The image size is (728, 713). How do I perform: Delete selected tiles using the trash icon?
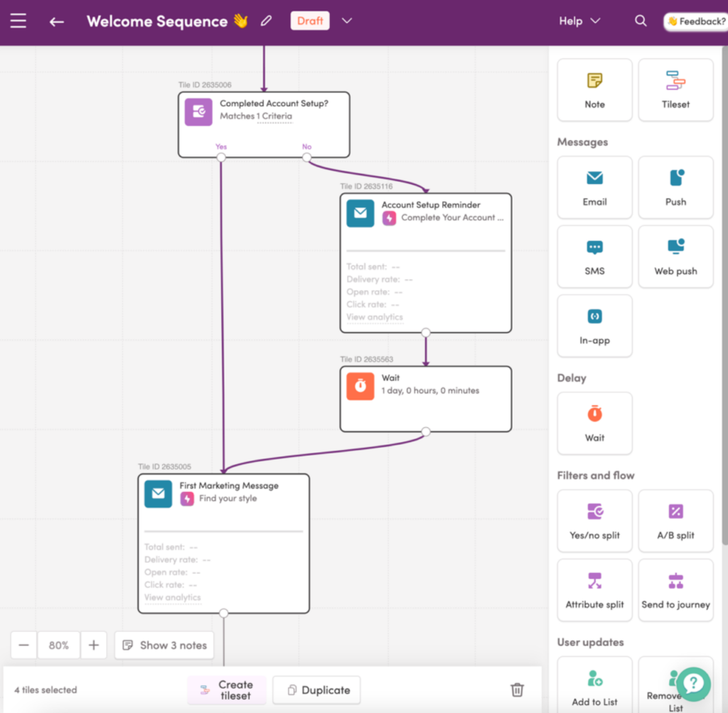pos(517,690)
